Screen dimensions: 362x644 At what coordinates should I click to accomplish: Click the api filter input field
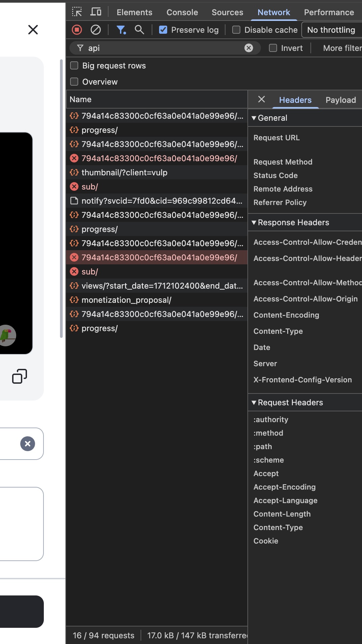[162, 48]
